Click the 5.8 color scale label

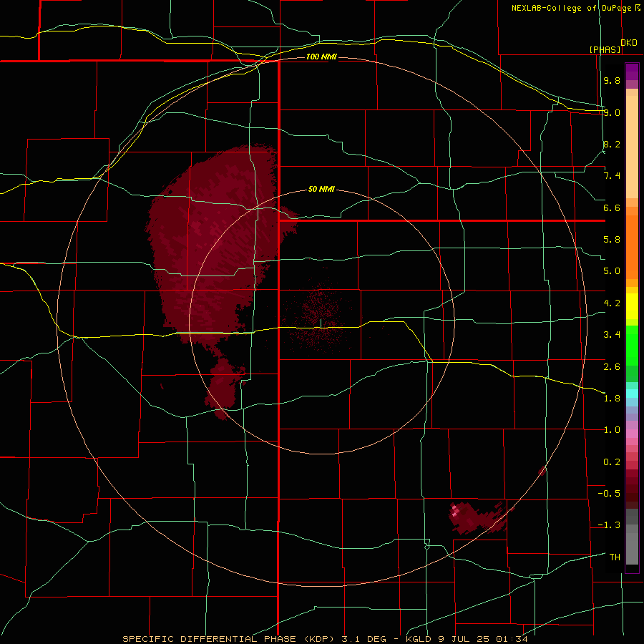coord(612,240)
